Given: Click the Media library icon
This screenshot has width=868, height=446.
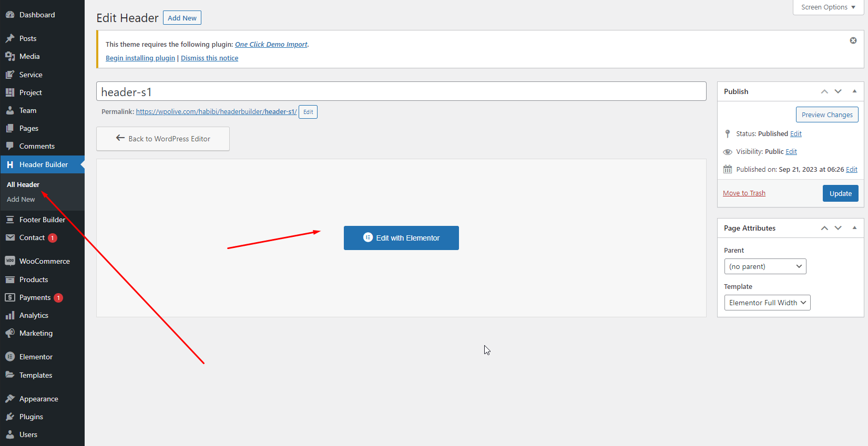Looking at the screenshot, I should click(10, 56).
